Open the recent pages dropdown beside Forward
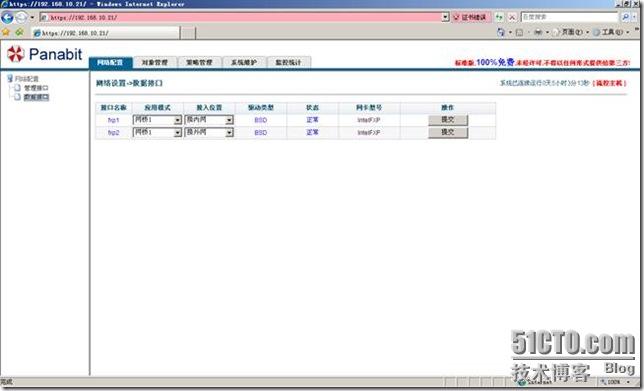Viewport: 644px width, 391px height. (32, 18)
